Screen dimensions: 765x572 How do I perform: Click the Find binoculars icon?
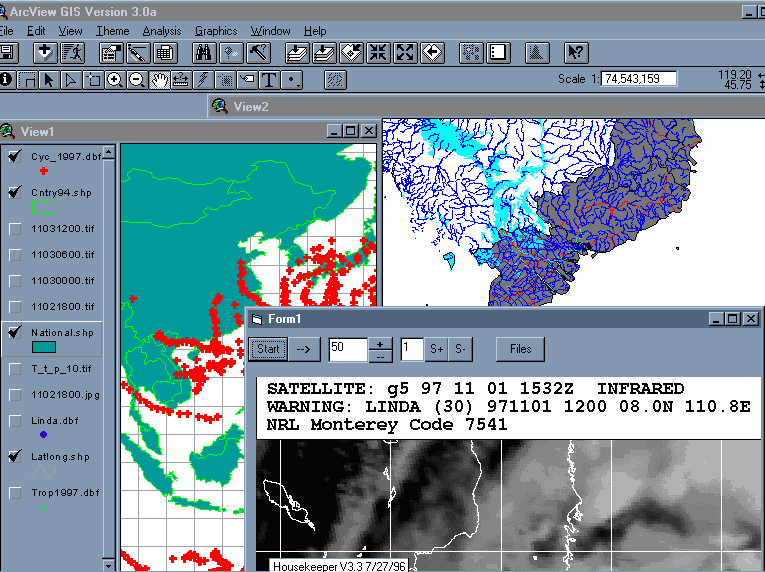(204, 53)
